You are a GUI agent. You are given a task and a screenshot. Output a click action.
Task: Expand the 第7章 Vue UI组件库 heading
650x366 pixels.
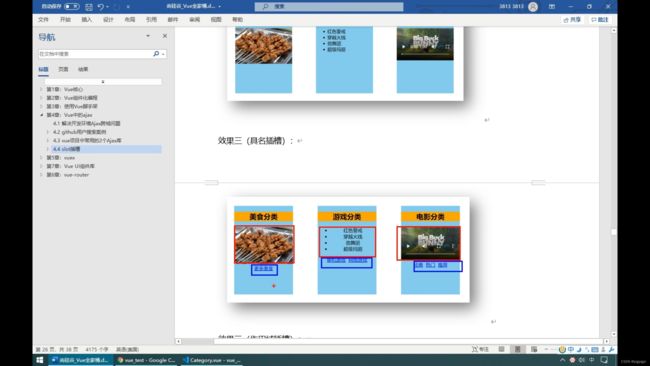pos(41,166)
